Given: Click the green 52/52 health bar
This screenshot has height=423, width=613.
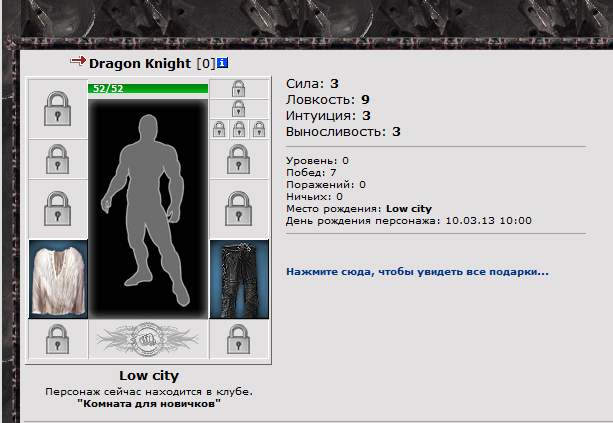Looking at the screenshot, I should (x=148, y=89).
